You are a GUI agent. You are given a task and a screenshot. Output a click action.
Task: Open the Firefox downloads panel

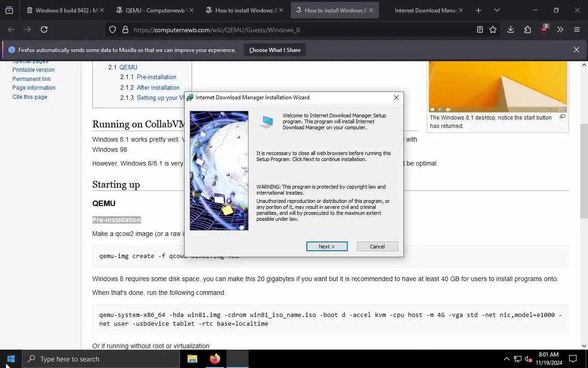(510, 29)
